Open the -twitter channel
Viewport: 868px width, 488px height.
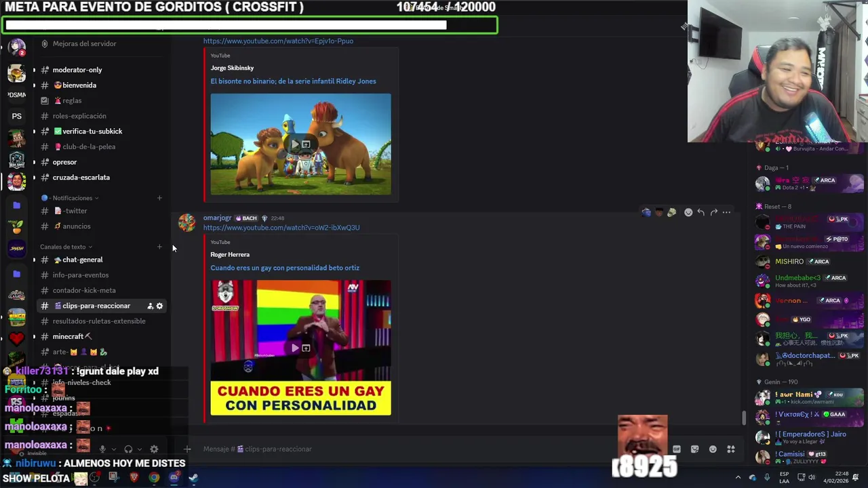tap(75, 211)
